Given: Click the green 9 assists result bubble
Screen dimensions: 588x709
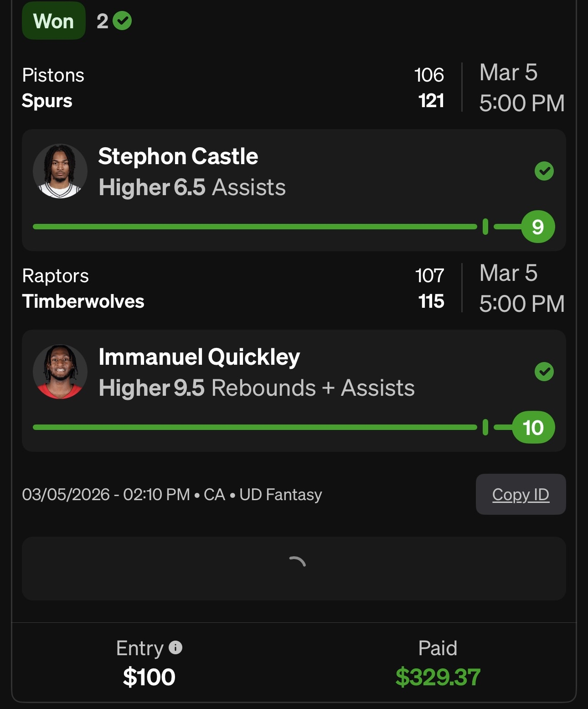Looking at the screenshot, I should pos(538,227).
